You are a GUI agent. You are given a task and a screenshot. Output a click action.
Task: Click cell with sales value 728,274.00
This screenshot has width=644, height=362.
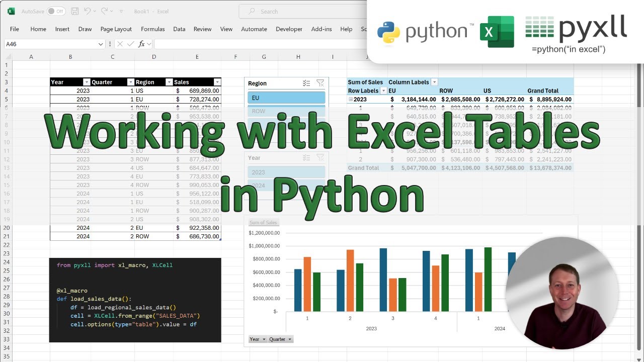[x=197, y=100]
